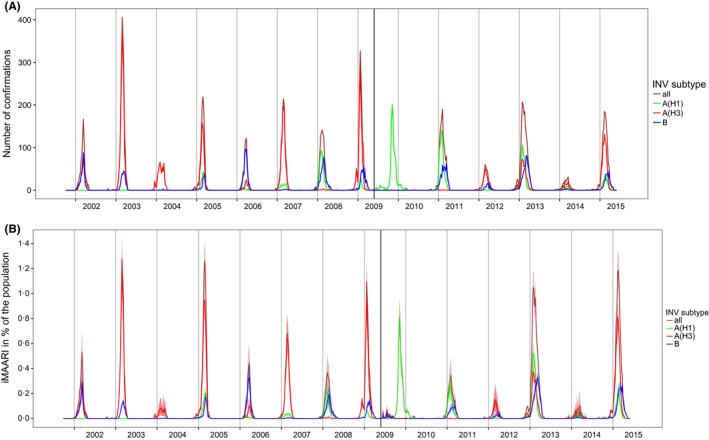The image size is (709, 440).
Task: Pick the 2013 year label under panel B
Action: coord(550,435)
